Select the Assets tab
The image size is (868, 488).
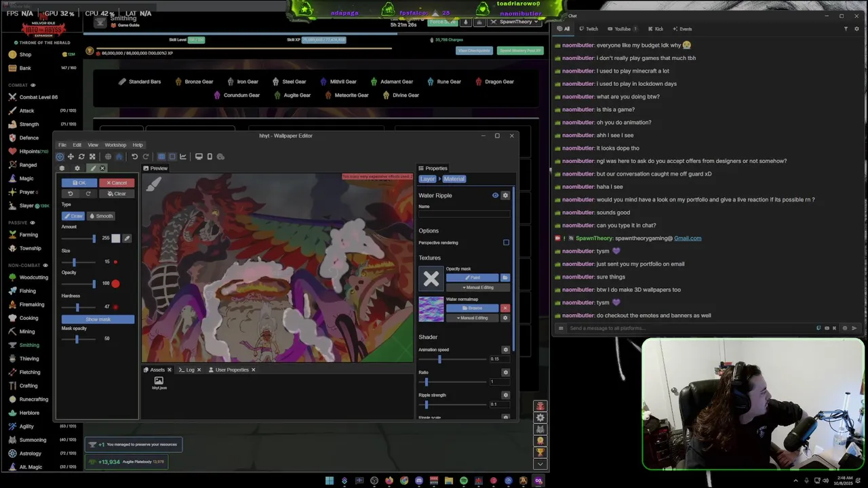coord(157,370)
